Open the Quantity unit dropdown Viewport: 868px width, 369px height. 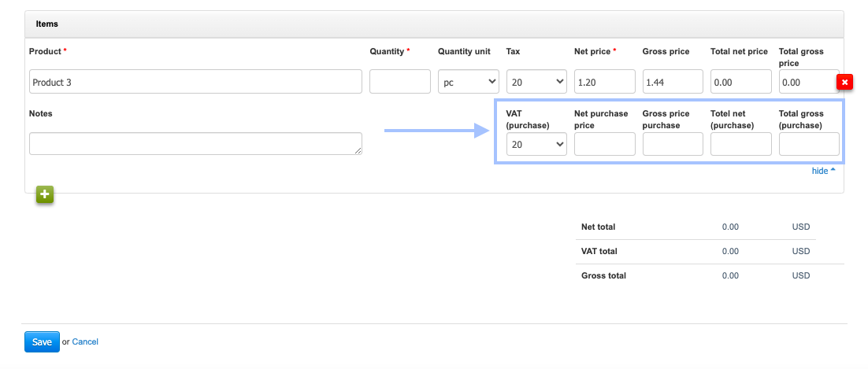[469, 82]
